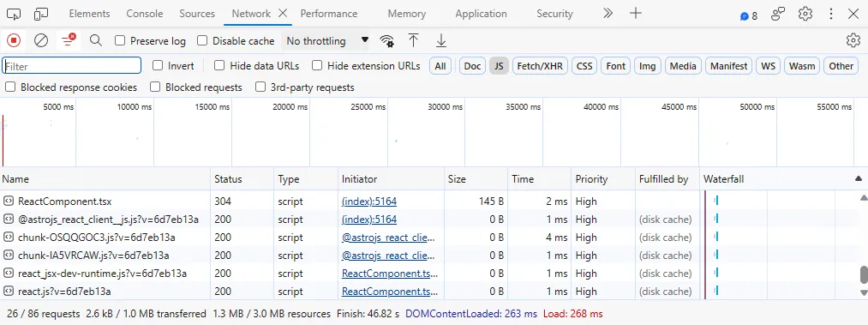Click the script icon beside chunk-IA5VRCAW.js

click(9, 256)
